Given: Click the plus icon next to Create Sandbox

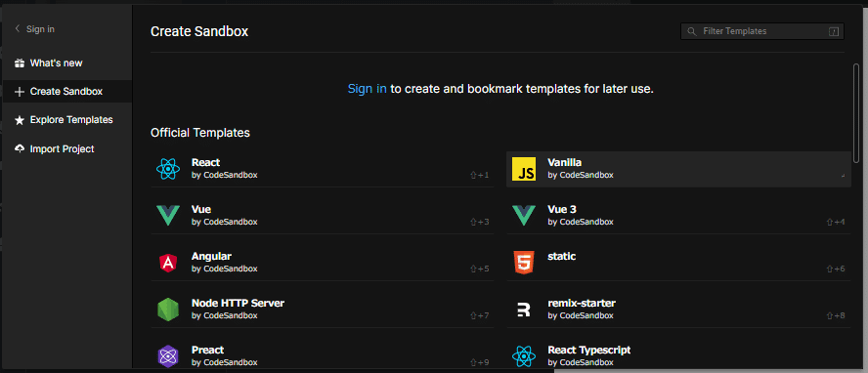Looking at the screenshot, I should (x=20, y=92).
